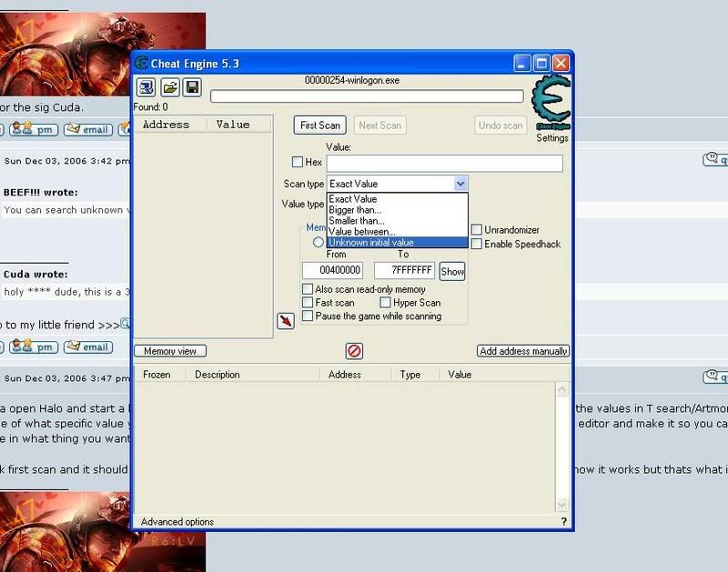Viewport: 728px width, 572px height.
Task: Enable the Unrandomizer checkbox
Action: [x=476, y=230]
